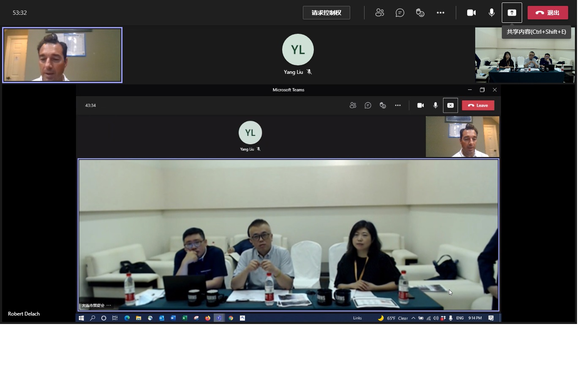The height and width of the screenshot is (378, 588).
Task: Click the Word icon in the shared taskbar
Action: pos(173,318)
